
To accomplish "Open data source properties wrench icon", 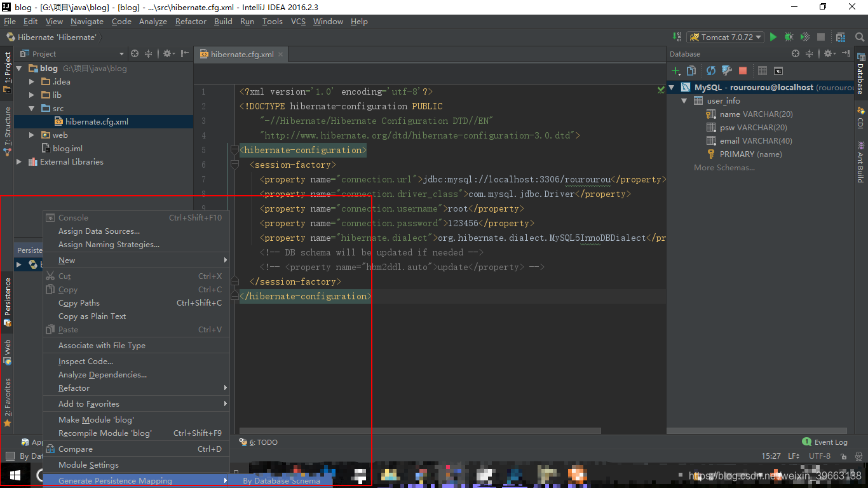I will [x=726, y=71].
